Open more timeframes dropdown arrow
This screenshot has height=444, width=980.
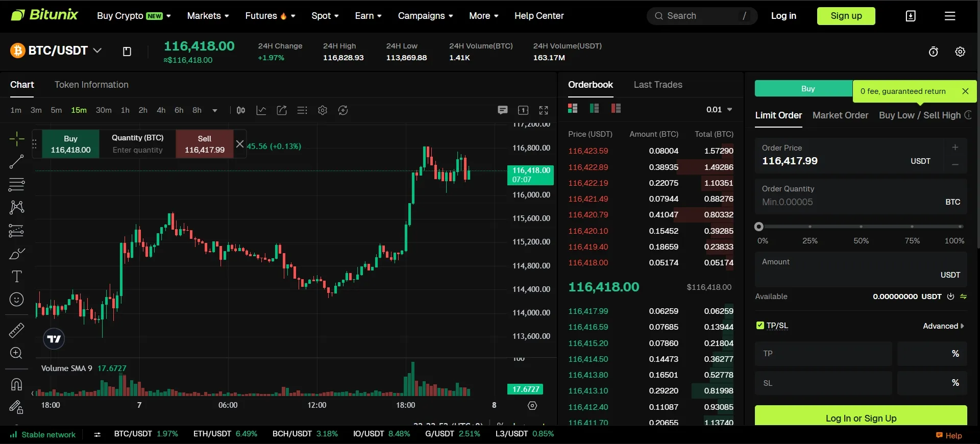215,110
